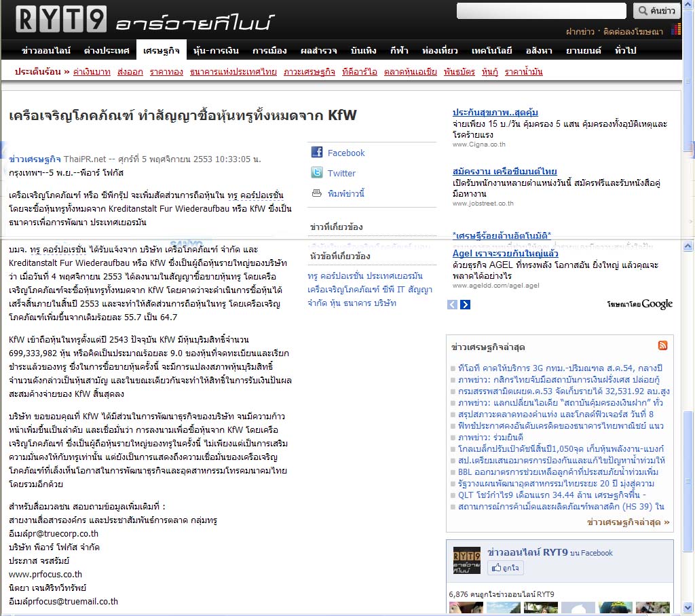695x616 pixels.
Task: Open the กีฬา menu tab
Action: pyautogui.click(x=399, y=50)
